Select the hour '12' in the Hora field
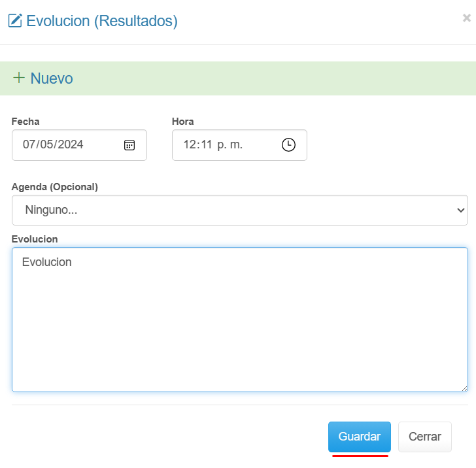The height and width of the screenshot is (468, 476). tap(190, 145)
